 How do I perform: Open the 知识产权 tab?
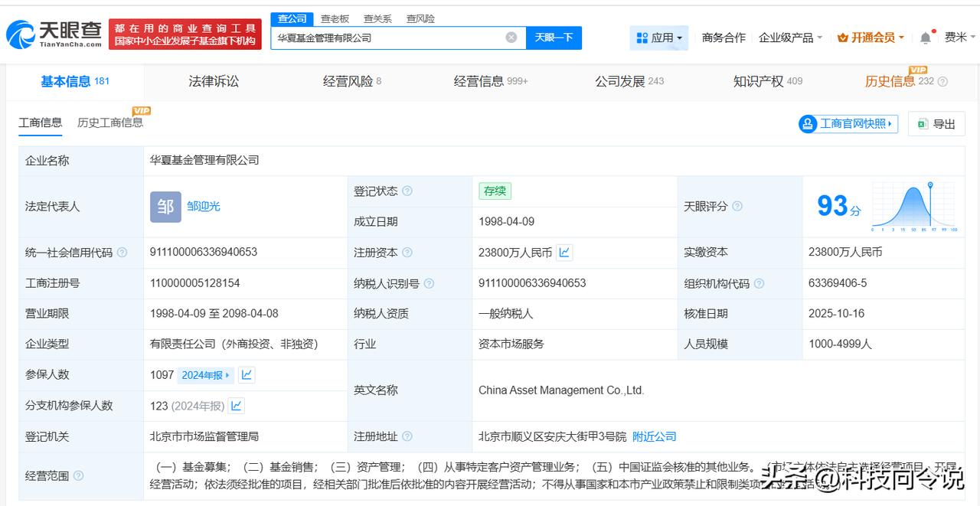[x=768, y=81]
